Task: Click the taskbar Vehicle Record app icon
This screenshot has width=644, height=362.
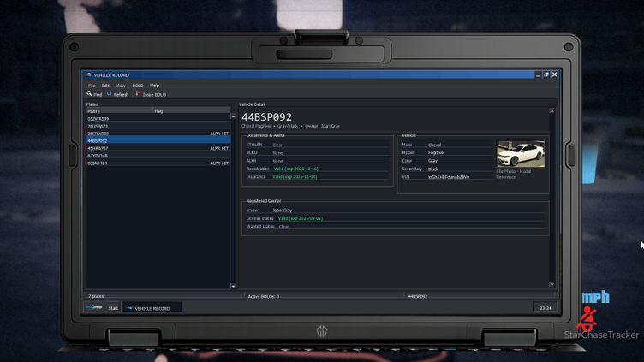Action: point(129,308)
